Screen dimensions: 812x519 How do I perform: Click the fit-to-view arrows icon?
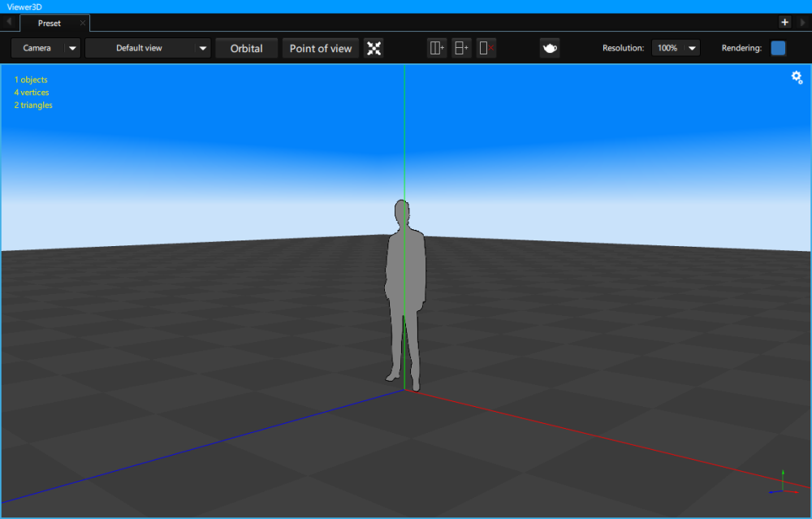(374, 48)
